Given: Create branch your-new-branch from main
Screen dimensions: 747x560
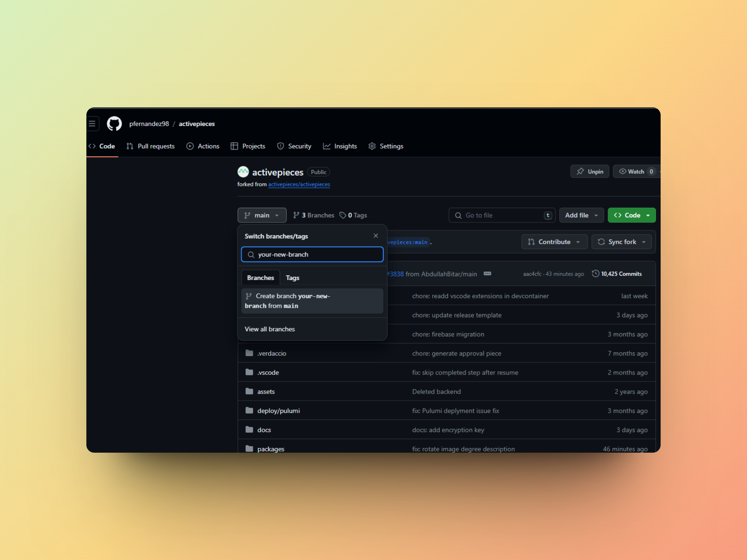Looking at the screenshot, I should tap(312, 301).
